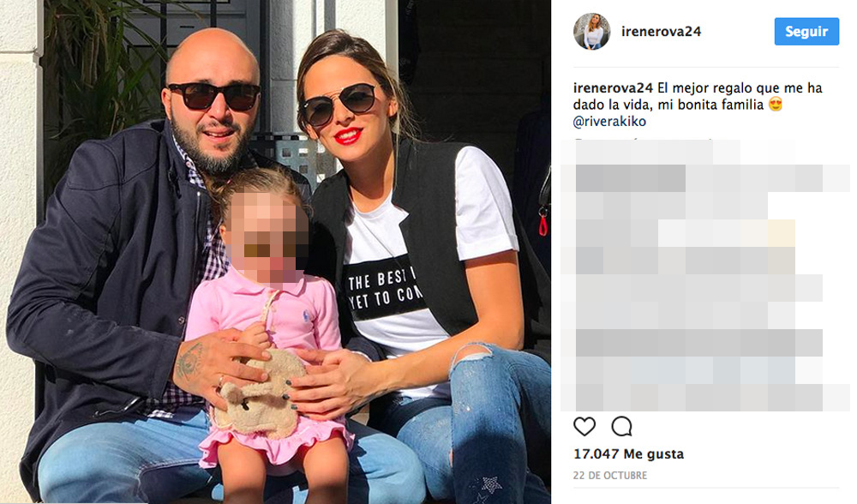Click the blurred comments section
The width and height of the screenshot is (857, 504).
(705, 275)
